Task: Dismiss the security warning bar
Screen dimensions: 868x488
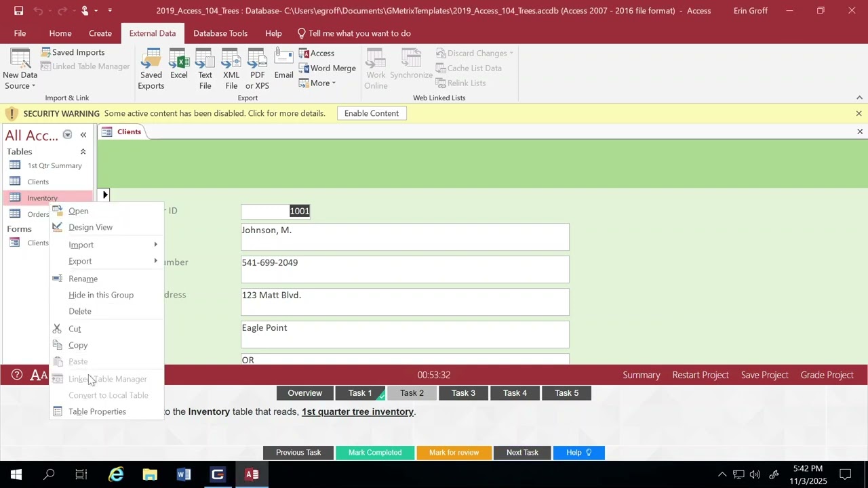Action: click(859, 113)
